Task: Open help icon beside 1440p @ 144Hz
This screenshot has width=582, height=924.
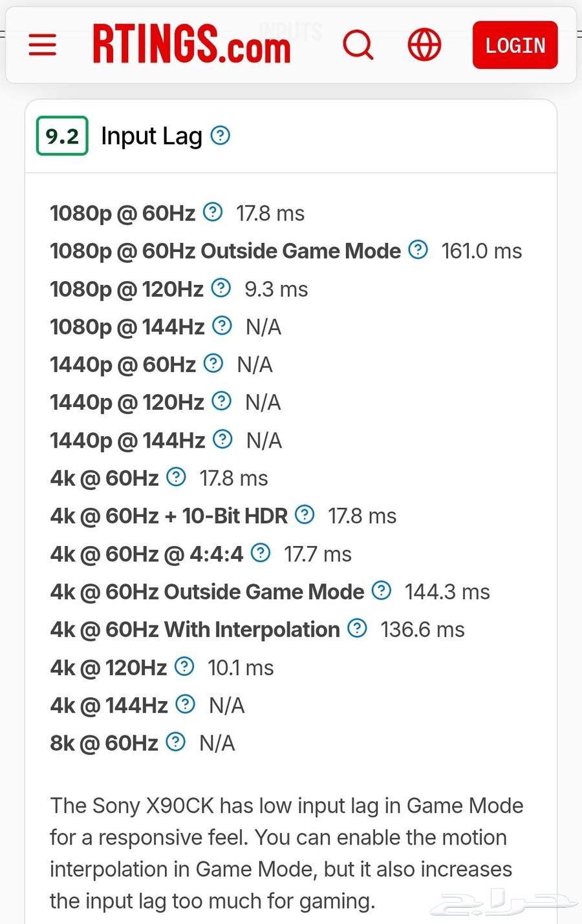Action: [222, 439]
